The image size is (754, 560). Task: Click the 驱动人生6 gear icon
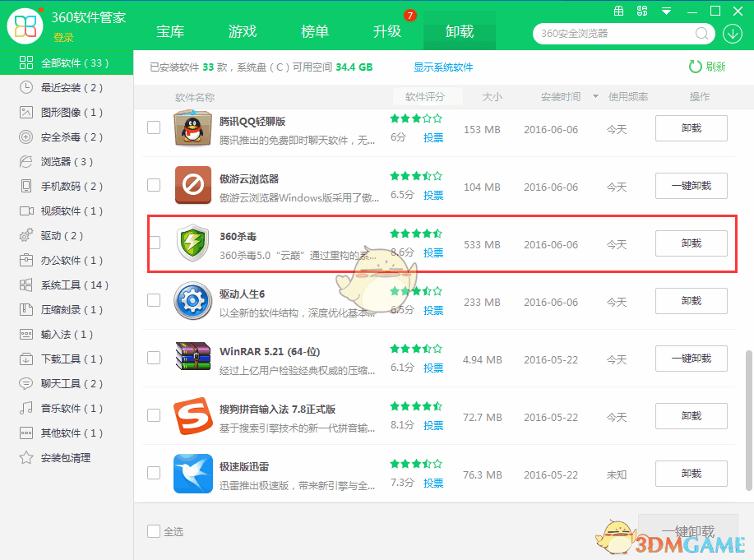pyautogui.click(x=193, y=301)
